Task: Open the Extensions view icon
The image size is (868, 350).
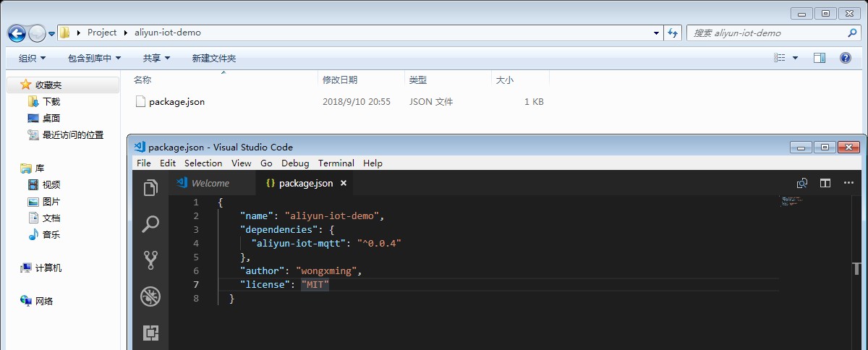Action: pyautogui.click(x=150, y=333)
